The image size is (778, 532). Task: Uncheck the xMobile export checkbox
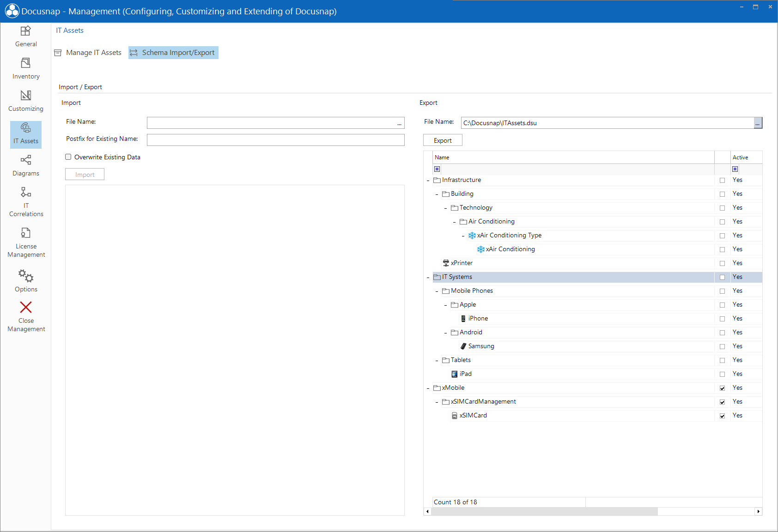pyautogui.click(x=722, y=388)
